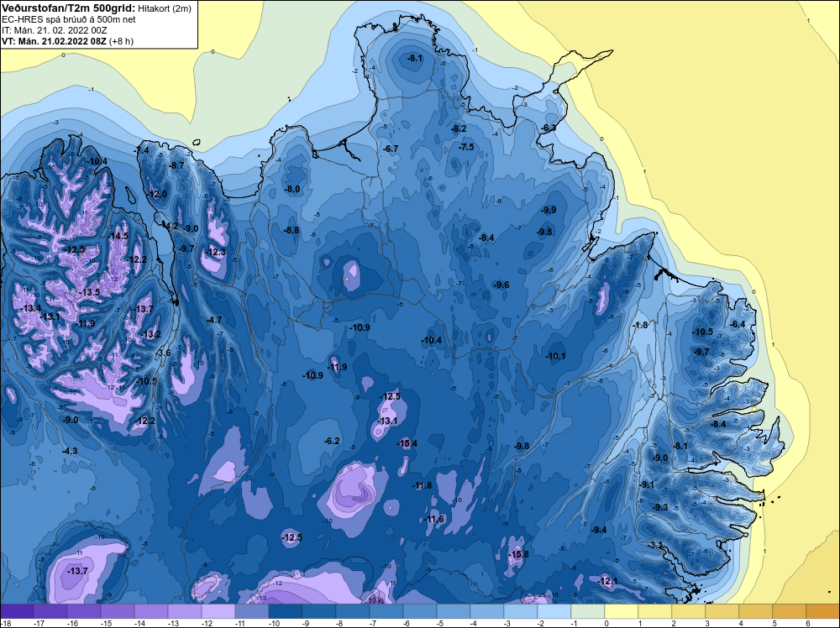Select the -15.4 temperature value
Viewport: 840px width, 628px height.
coord(407,444)
